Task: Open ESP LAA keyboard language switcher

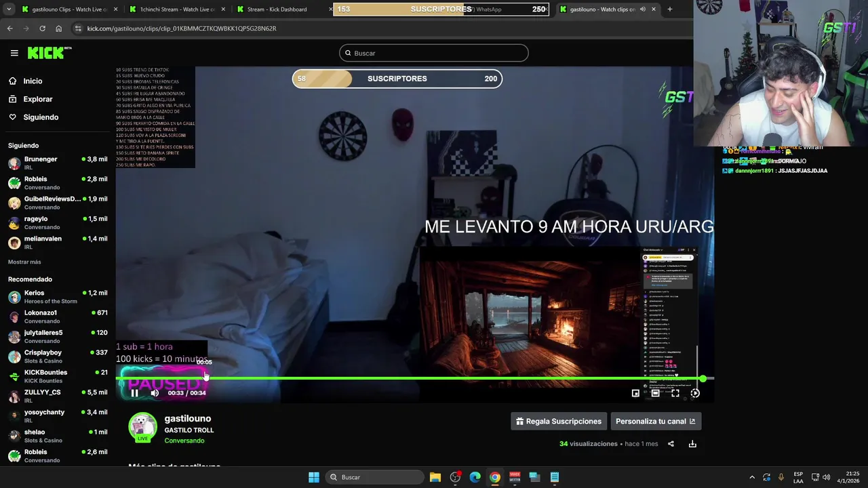Action: point(798,477)
